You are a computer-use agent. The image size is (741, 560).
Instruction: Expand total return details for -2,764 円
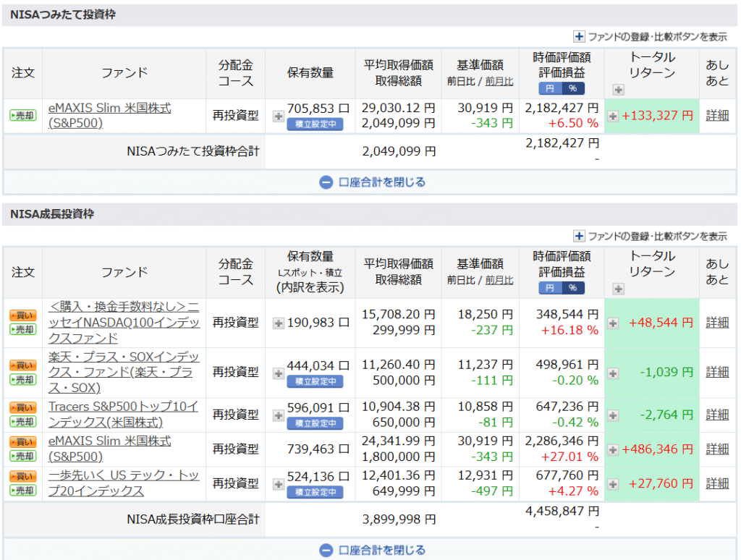pos(613,415)
